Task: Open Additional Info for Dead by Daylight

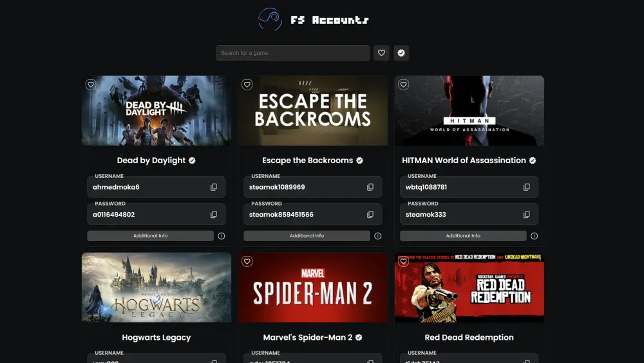Action: (x=150, y=236)
